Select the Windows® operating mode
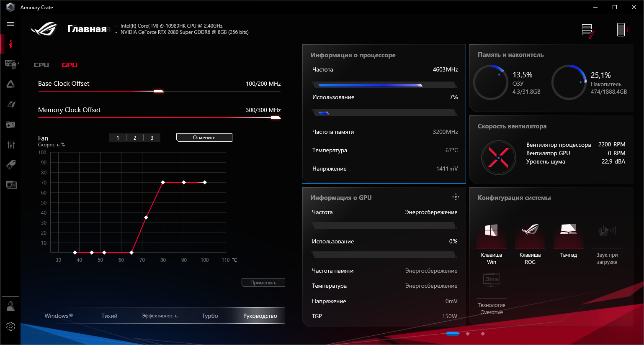The height and width of the screenshot is (345, 644). tap(59, 316)
